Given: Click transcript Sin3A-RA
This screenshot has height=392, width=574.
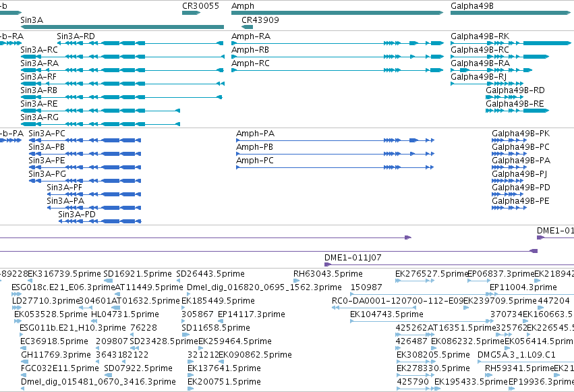Looking at the screenshot, I should 122,70.
